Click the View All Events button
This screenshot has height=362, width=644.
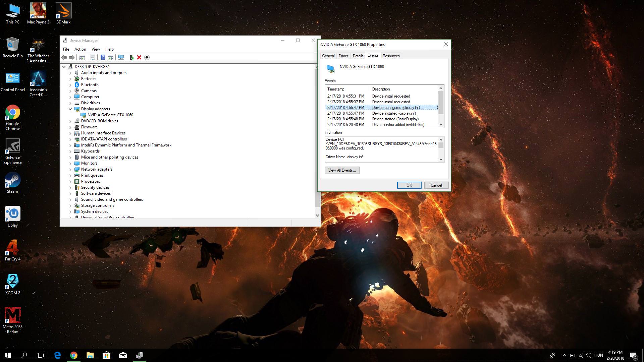pyautogui.click(x=342, y=170)
